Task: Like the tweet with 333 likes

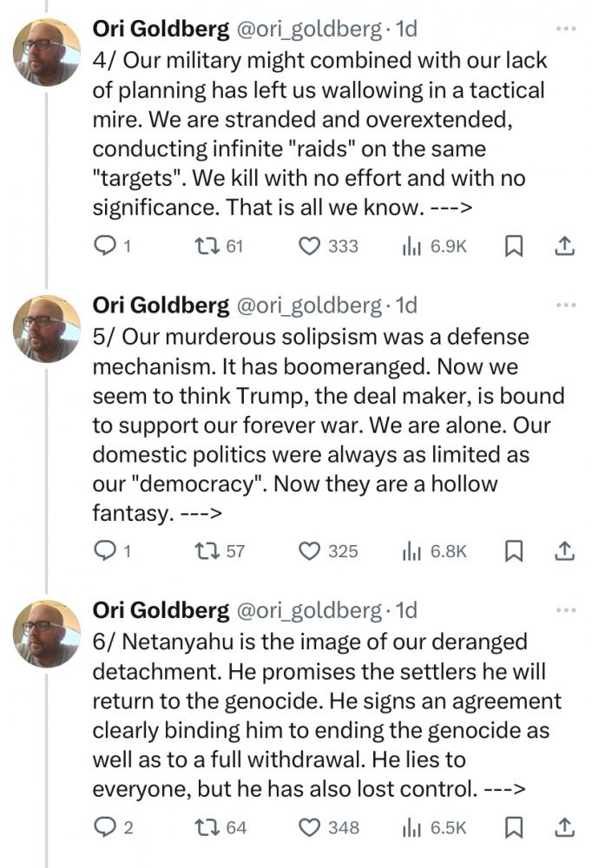Action: coord(310,247)
